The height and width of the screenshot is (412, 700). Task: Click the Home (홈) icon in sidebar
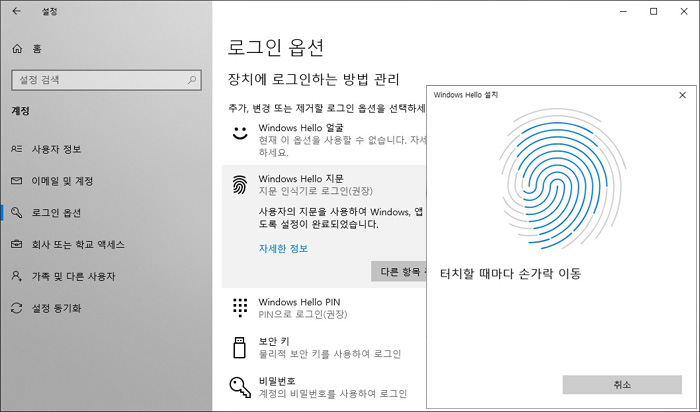point(17,48)
